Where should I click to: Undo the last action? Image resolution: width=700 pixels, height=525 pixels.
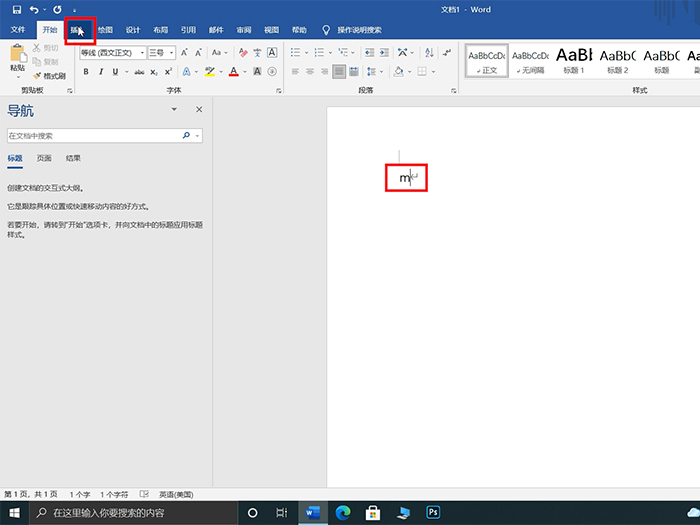pos(34,9)
